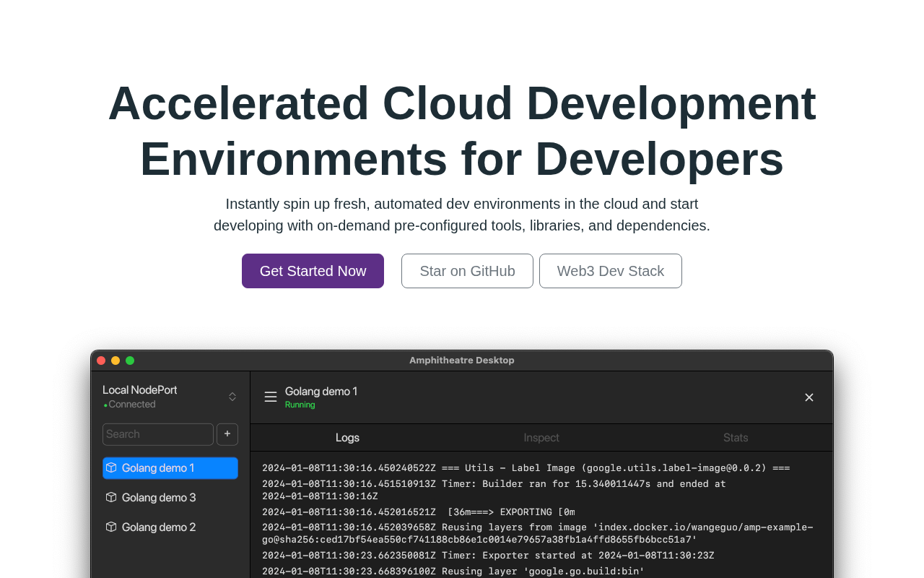Close the Golang demo 1 panel with X
The width and height of the screenshot is (924, 578).
(x=809, y=397)
